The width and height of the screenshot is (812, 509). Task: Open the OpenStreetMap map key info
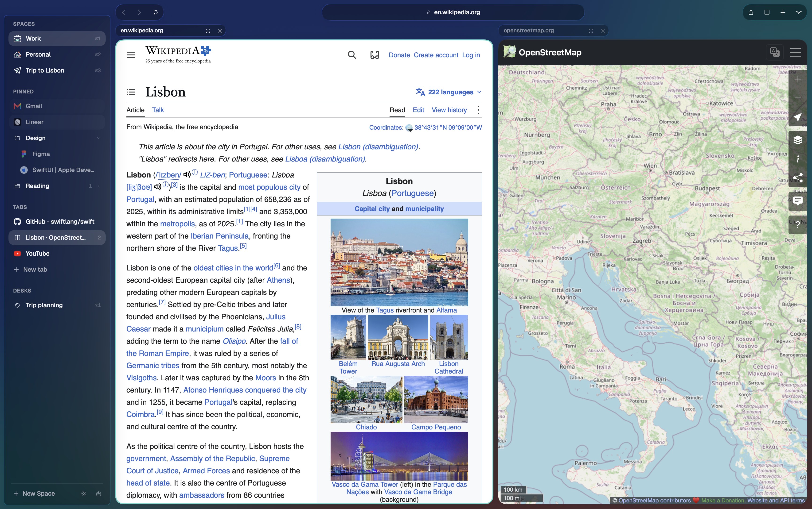coord(797,159)
